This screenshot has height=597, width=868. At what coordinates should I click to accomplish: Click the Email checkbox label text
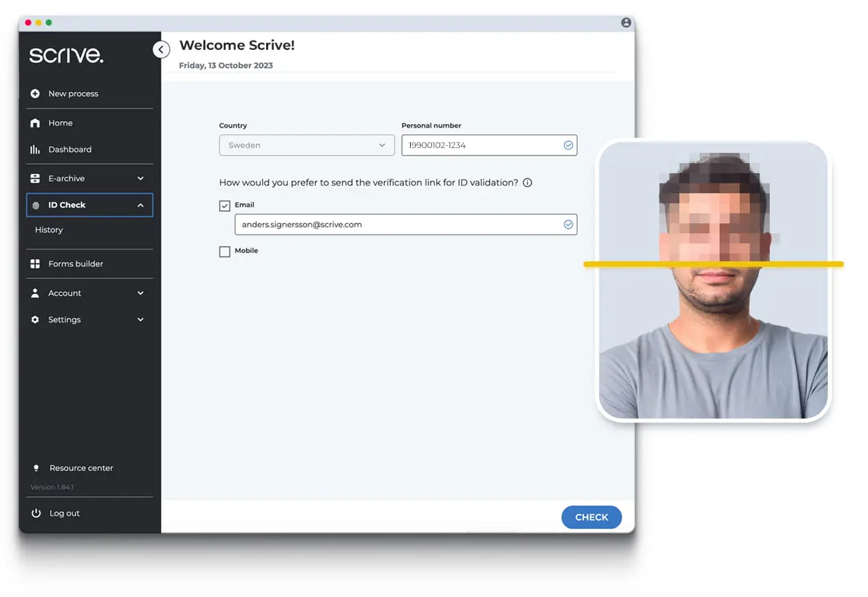(x=244, y=205)
